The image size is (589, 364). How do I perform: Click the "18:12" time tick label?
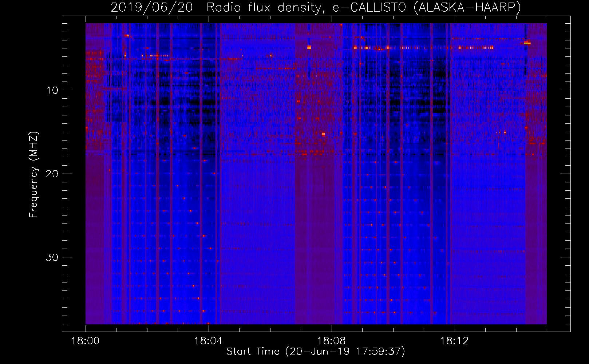click(x=455, y=341)
